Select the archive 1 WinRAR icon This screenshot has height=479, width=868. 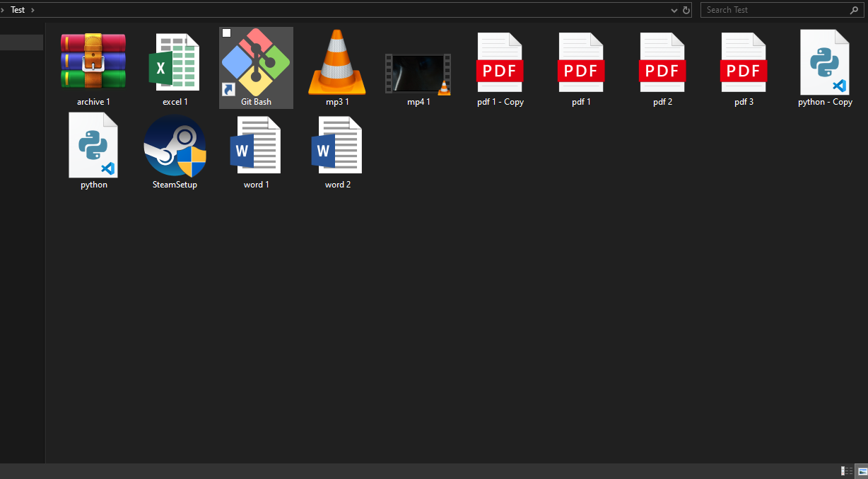(x=93, y=62)
